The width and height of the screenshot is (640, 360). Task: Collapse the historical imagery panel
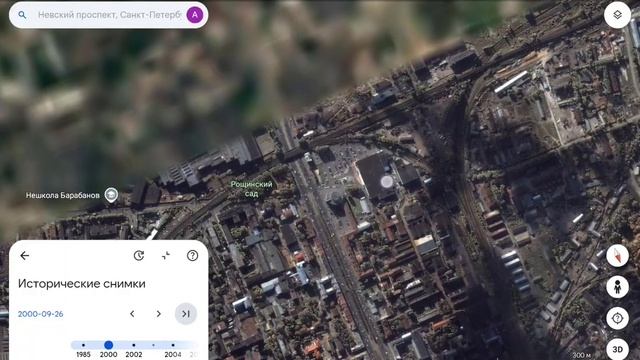pos(166,256)
